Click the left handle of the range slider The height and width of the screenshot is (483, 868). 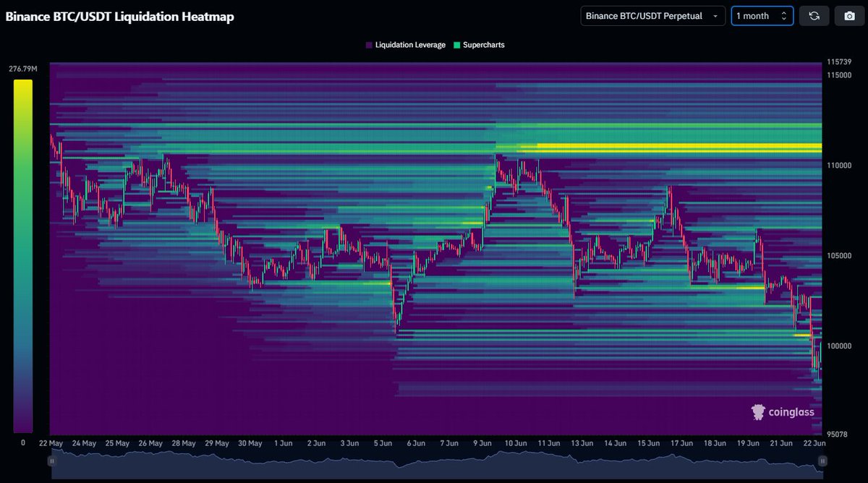tap(51, 461)
